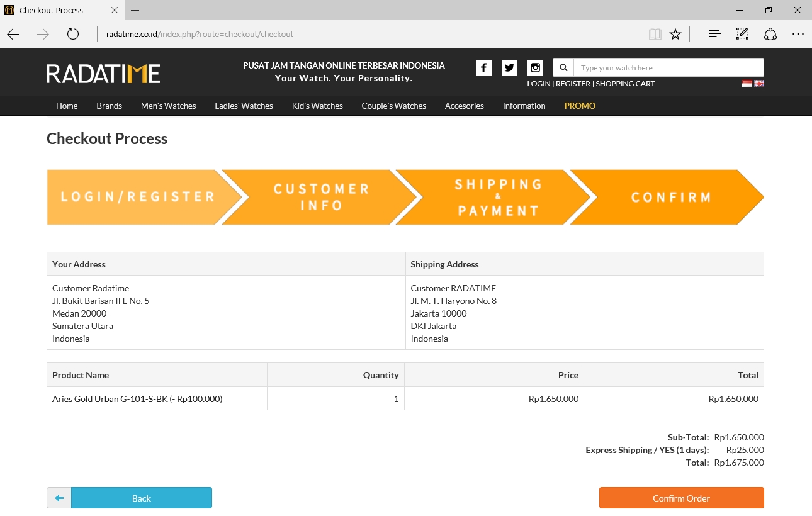Click the LOGIN link
Viewport: 812px width, 516px height.
539,84
